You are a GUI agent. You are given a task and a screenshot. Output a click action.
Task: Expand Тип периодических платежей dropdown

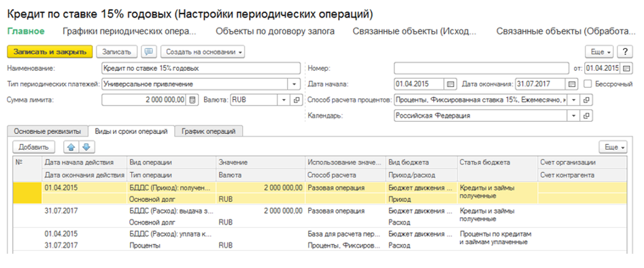click(x=294, y=84)
